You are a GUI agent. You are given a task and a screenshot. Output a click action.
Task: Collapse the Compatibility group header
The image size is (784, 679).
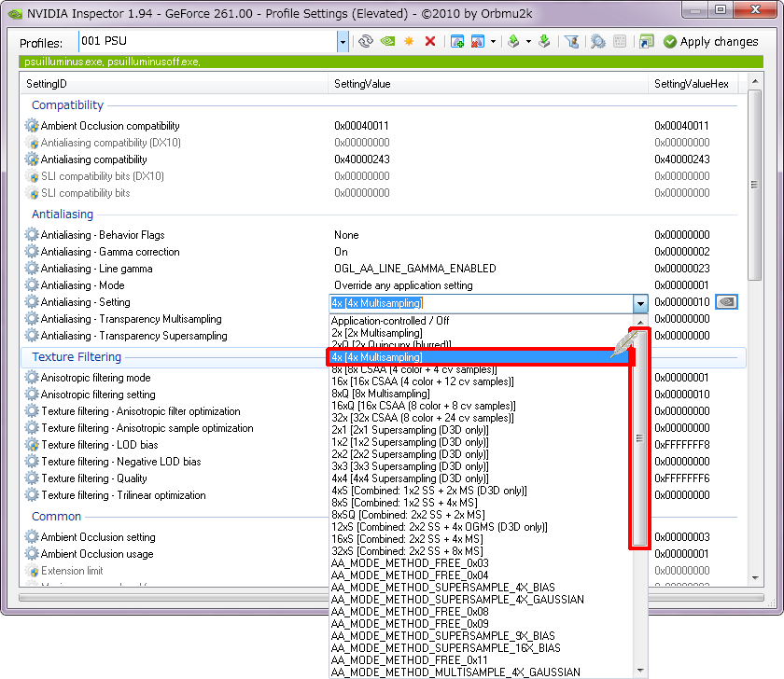click(67, 105)
